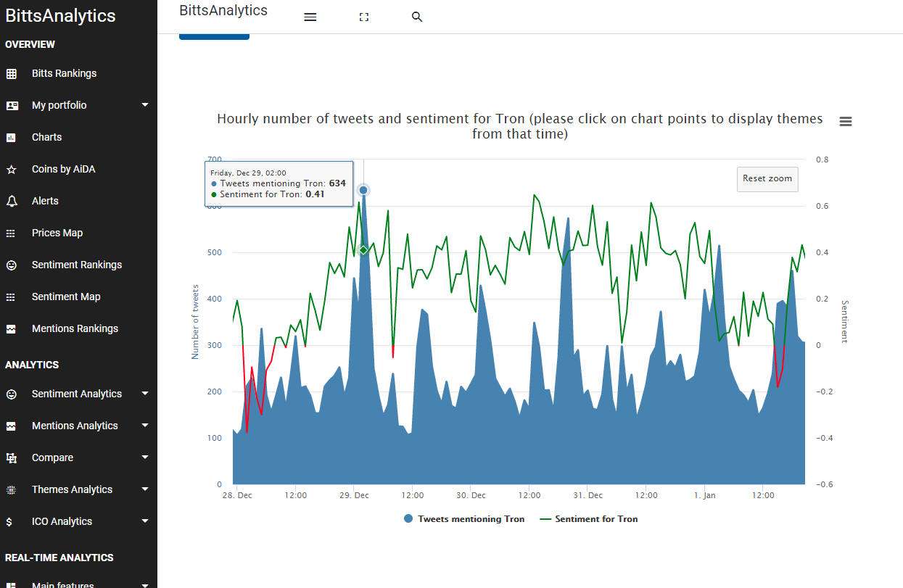Click the Sentiment Rankings smiley icon
Screen dimensions: 903x588
point(11,265)
